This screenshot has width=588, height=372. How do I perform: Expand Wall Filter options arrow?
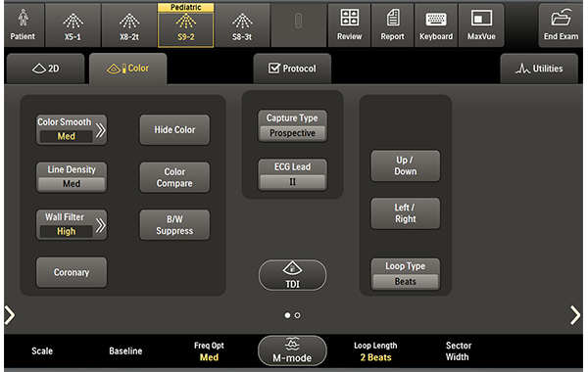tap(100, 225)
